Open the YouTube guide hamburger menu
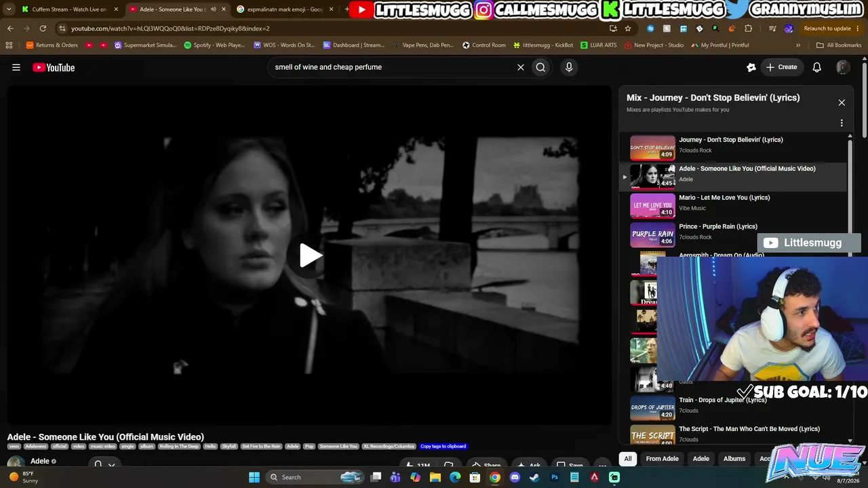This screenshot has height=488, width=868. [x=16, y=67]
